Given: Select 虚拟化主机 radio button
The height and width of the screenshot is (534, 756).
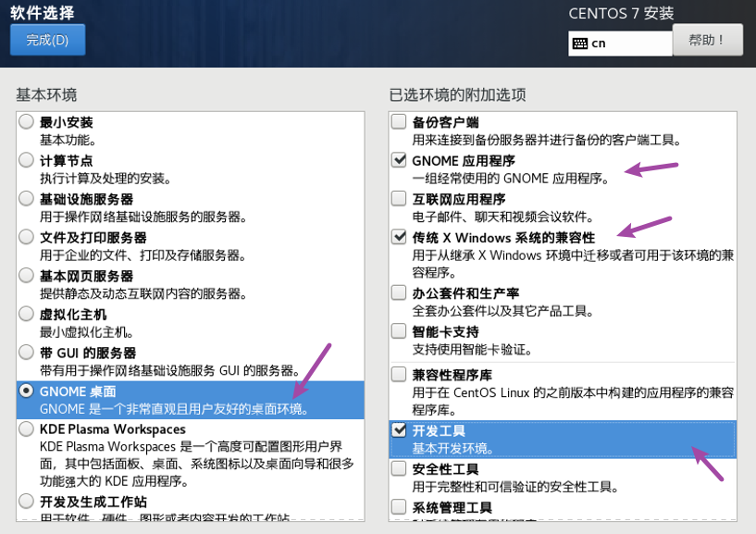Looking at the screenshot, I should [x=27, y=314].
